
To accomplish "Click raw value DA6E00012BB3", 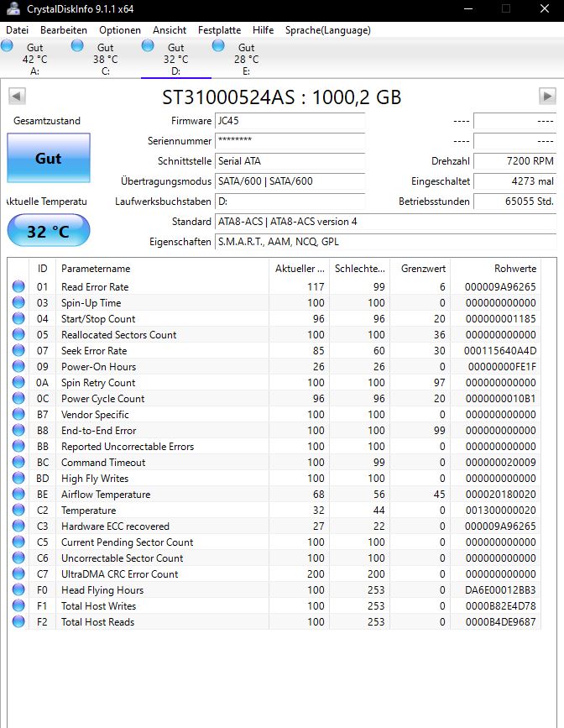I will [x=500, y=590].
